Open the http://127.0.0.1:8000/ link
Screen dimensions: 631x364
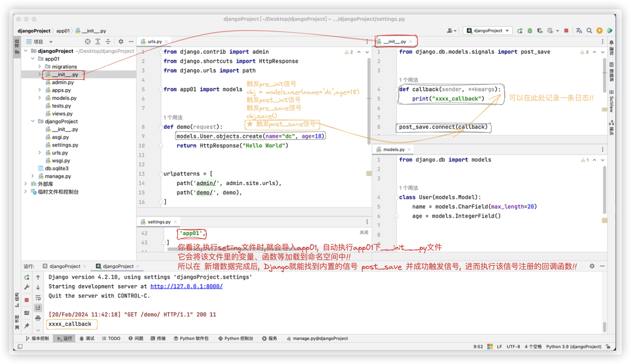186,286
